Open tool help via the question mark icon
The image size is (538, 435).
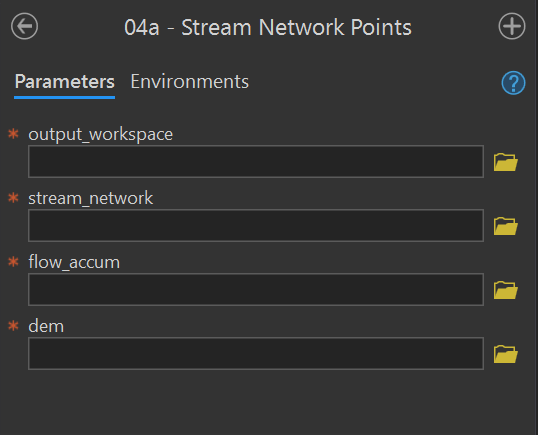(x=513, y=83)
